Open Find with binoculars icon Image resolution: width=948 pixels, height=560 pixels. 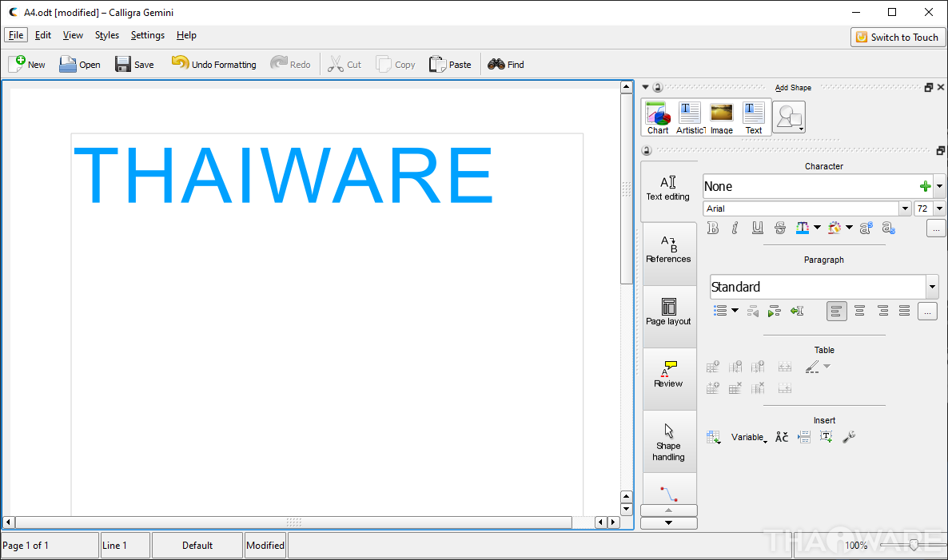click(x=506, y=64)
